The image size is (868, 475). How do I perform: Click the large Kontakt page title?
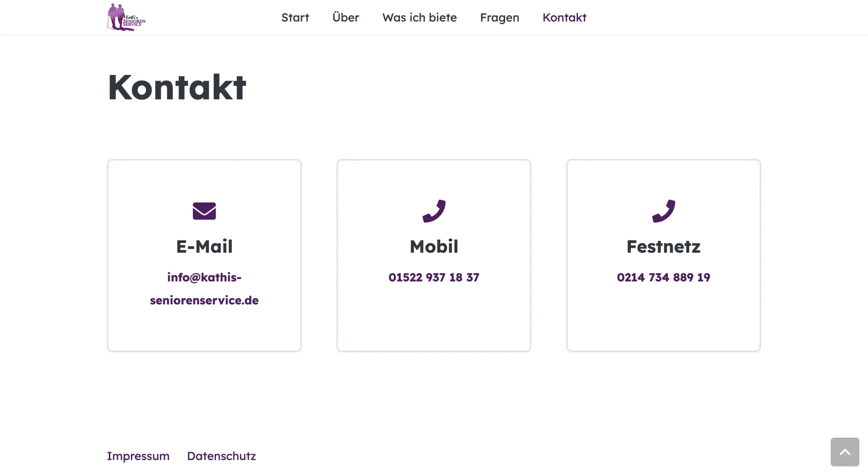pos(177,87)
